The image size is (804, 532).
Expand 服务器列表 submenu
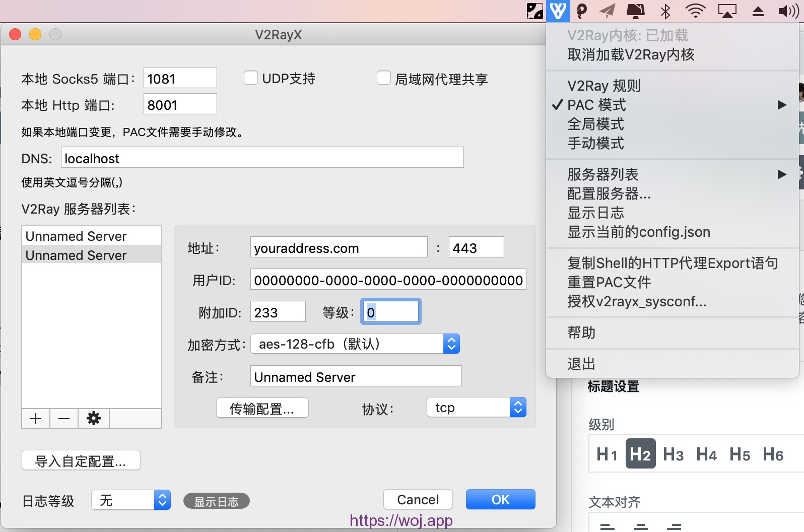tap(673, 174)
